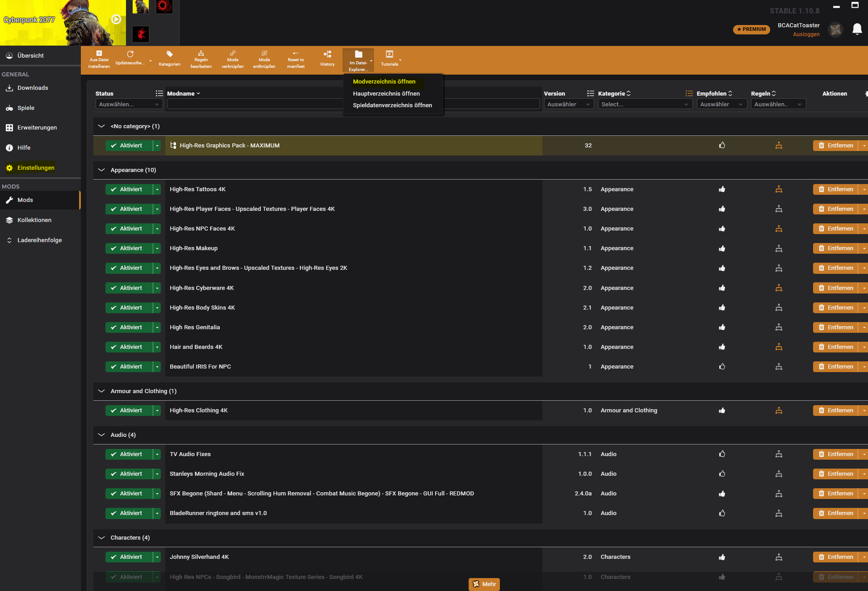Select Modverzeichnis öffnen menu entry
Viewport: 868px width, 591px height.
pyautogui.click(x=384, y=82)
